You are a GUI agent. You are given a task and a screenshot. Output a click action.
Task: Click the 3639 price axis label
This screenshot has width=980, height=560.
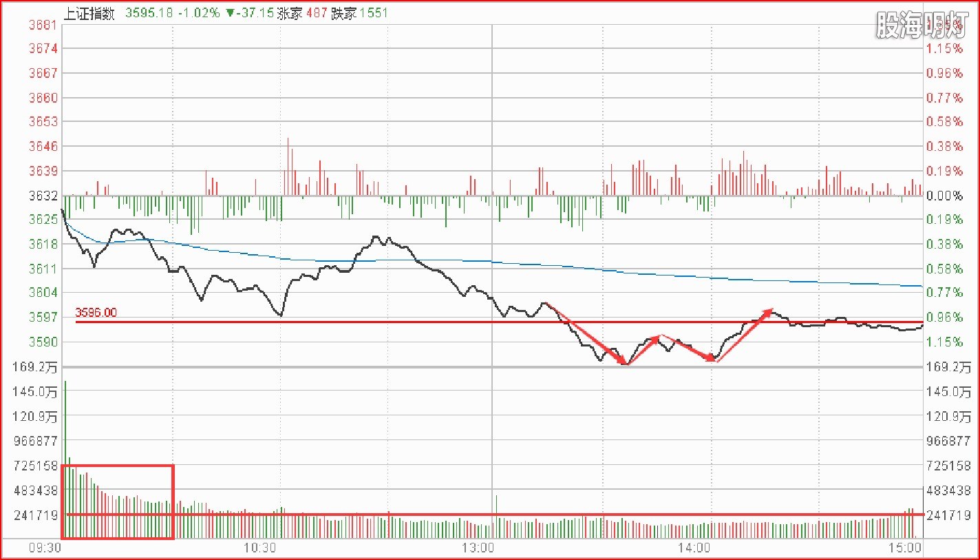click(44, 171)
